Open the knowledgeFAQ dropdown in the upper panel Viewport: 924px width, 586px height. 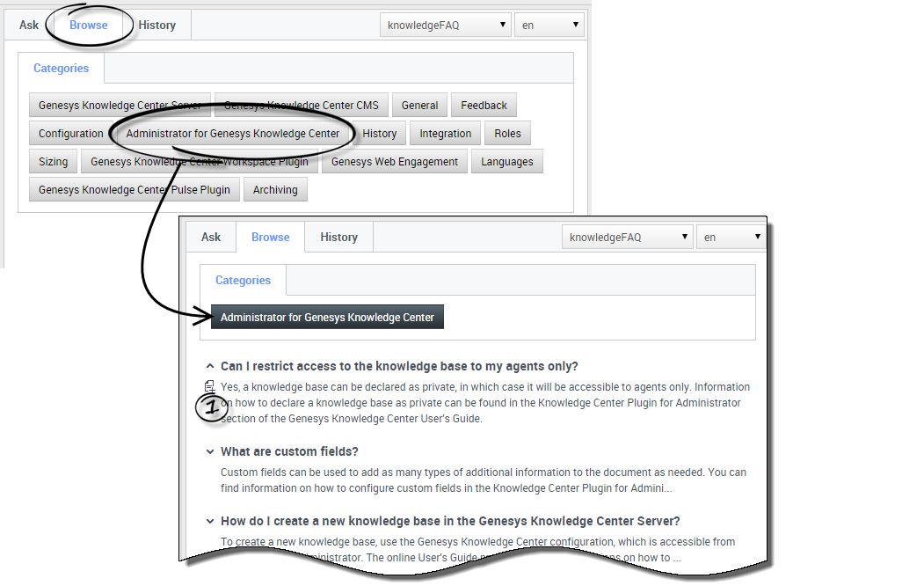pos(447,26)
